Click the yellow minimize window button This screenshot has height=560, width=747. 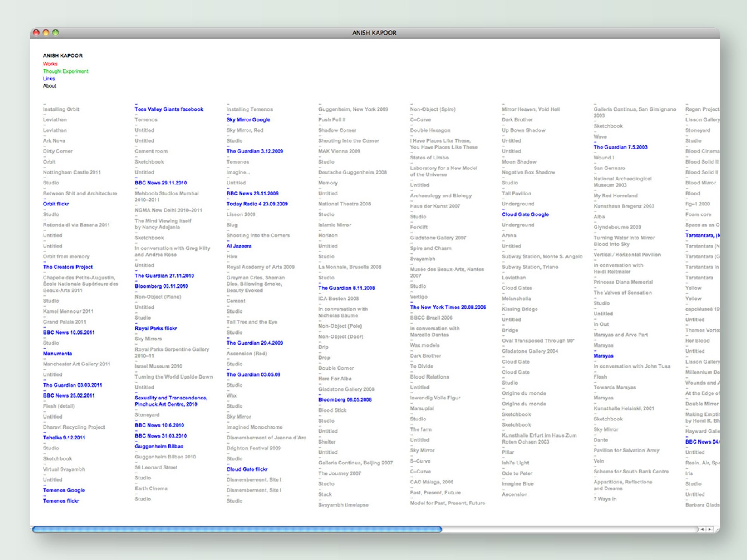click(x=46, y=32)
